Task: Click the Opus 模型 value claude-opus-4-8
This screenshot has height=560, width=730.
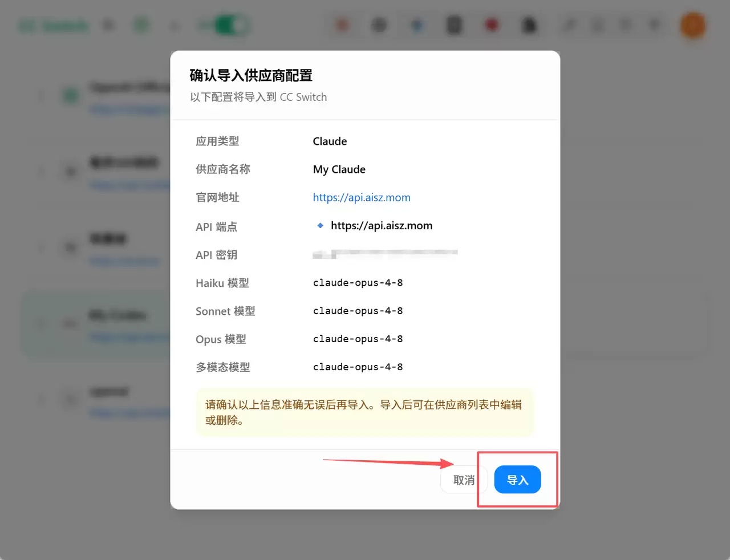Action: 358,339
